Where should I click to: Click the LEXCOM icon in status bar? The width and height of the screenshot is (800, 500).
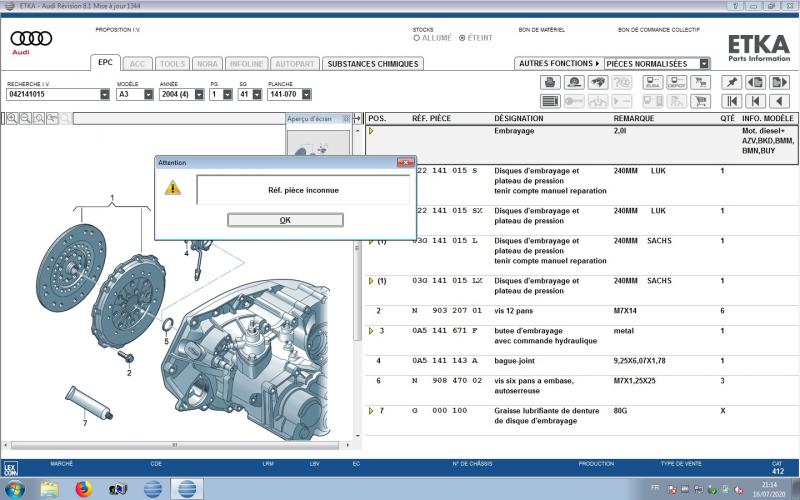coord(10,468)
